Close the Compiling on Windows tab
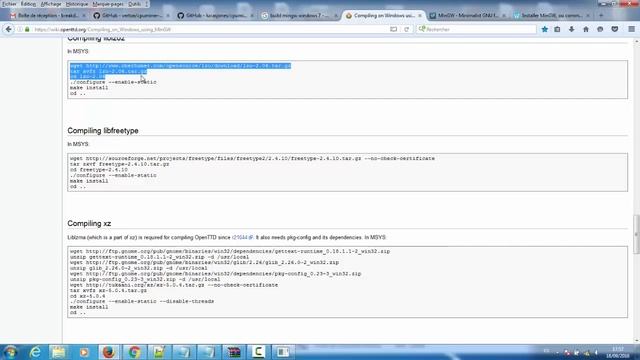Image resolution: width=640 pixels, height=360 pixels. click(x=420, y=16)
